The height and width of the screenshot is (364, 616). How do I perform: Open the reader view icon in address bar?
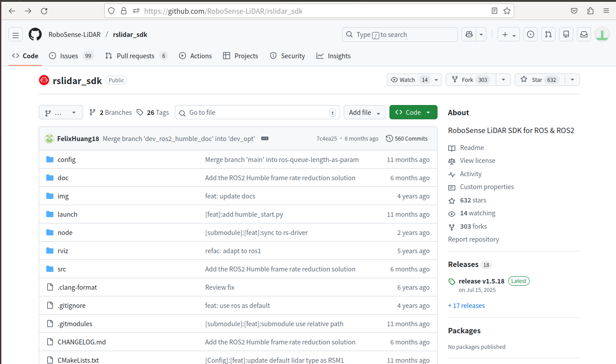tap(494, 11)
